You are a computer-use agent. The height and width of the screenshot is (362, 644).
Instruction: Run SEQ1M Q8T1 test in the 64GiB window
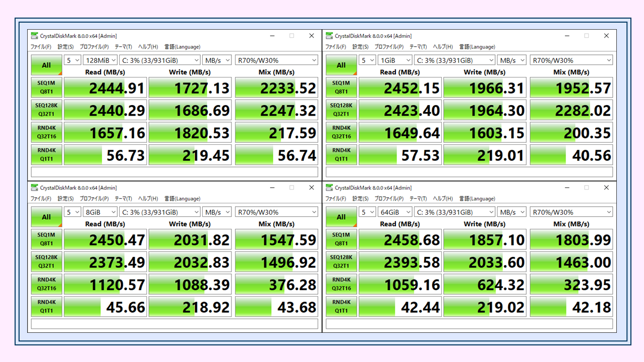pos(341,239)
